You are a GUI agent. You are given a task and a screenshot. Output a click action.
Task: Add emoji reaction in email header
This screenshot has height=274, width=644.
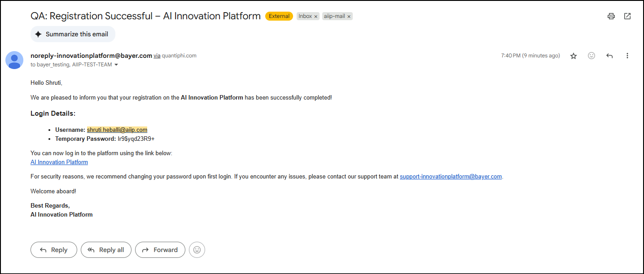[x=591, y=56]
